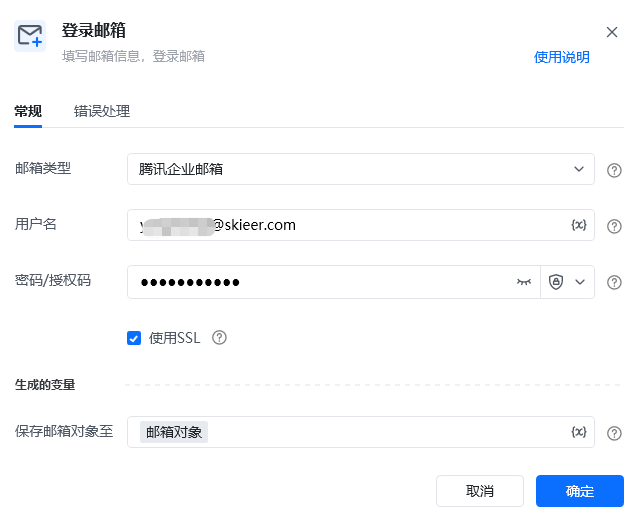
Task: Show help for 用户名 field
Action: [x=614, y=226]
